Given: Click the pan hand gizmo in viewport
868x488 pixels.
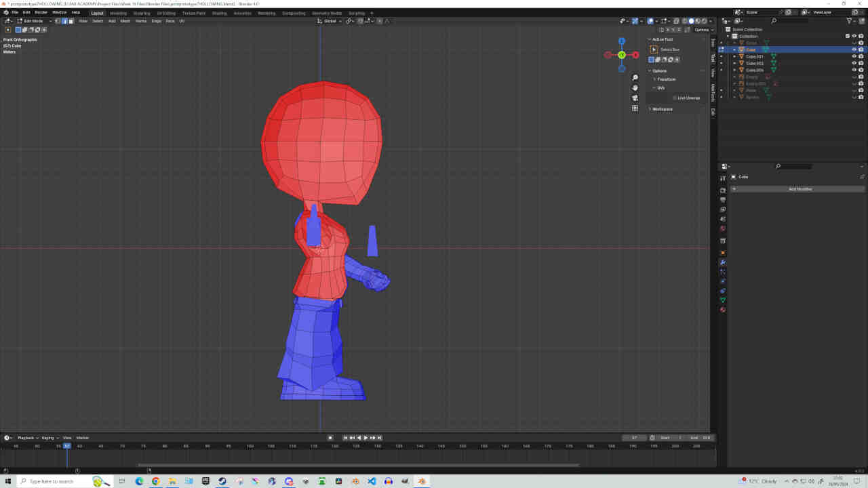Looking at the screenshot, I should [635, 88].
